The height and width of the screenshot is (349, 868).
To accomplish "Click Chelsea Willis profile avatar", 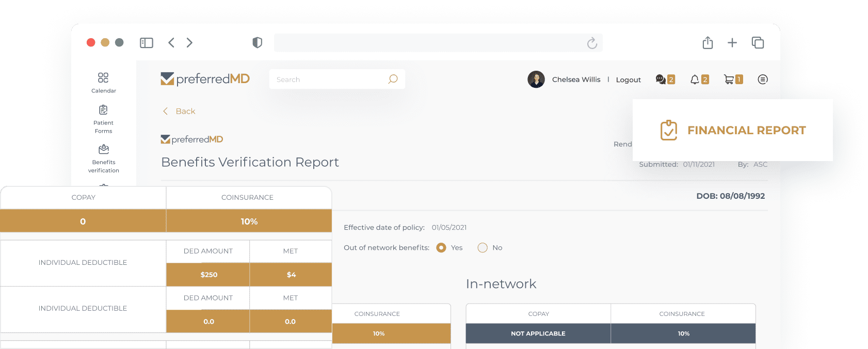I will (536, 80).
